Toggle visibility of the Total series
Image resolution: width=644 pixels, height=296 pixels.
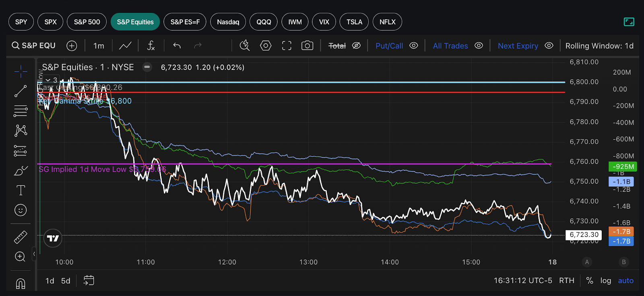[x=356, y=45]
